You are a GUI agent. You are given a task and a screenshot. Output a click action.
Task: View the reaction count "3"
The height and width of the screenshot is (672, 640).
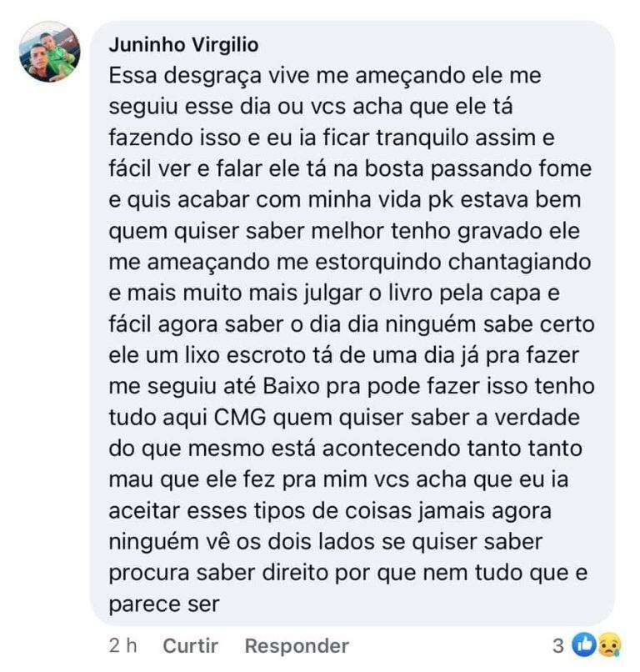pyautogui.click(x=559, y=644)
